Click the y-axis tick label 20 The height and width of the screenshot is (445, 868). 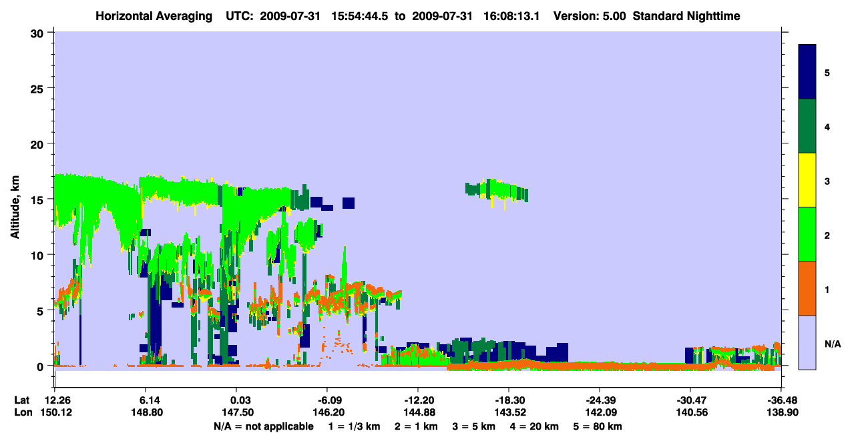click(x=39, y=143)
